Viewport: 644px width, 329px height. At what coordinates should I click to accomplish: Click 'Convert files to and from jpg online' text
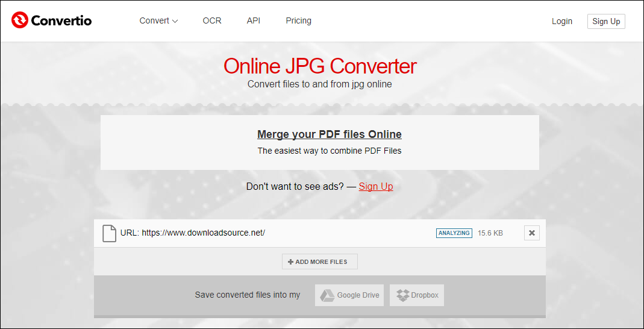coord(319,84)
